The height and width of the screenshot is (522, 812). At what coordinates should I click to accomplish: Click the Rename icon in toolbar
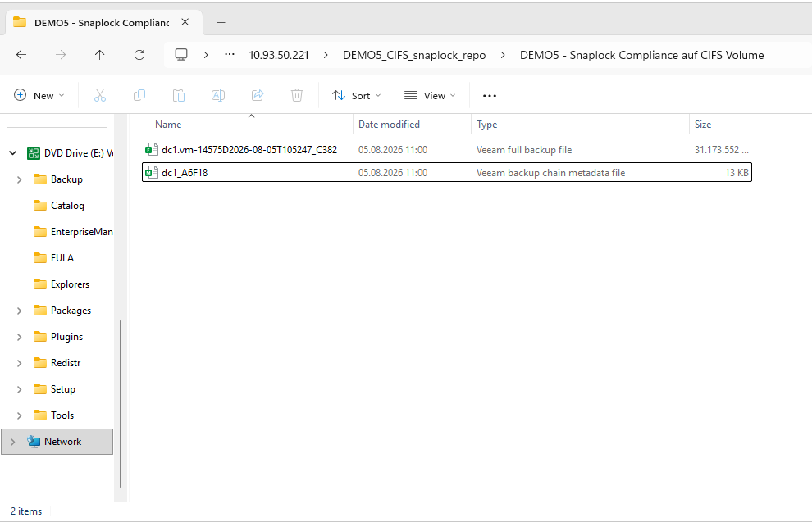point(218,95)
